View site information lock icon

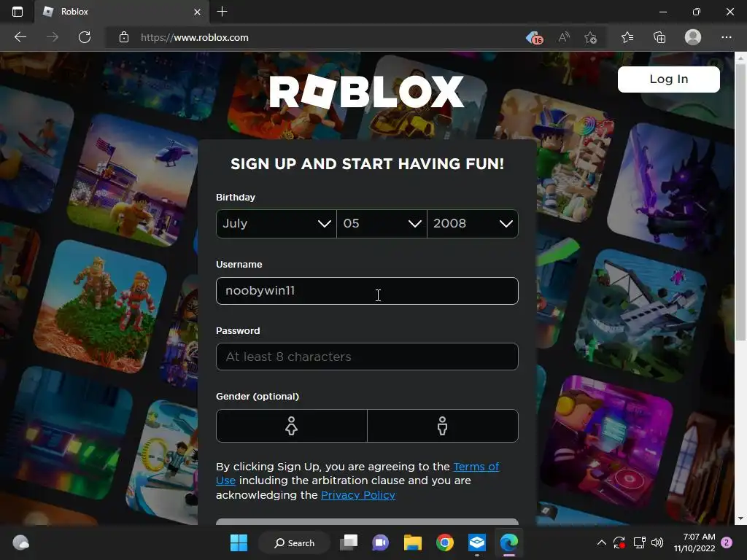click(x=124, y=37)
